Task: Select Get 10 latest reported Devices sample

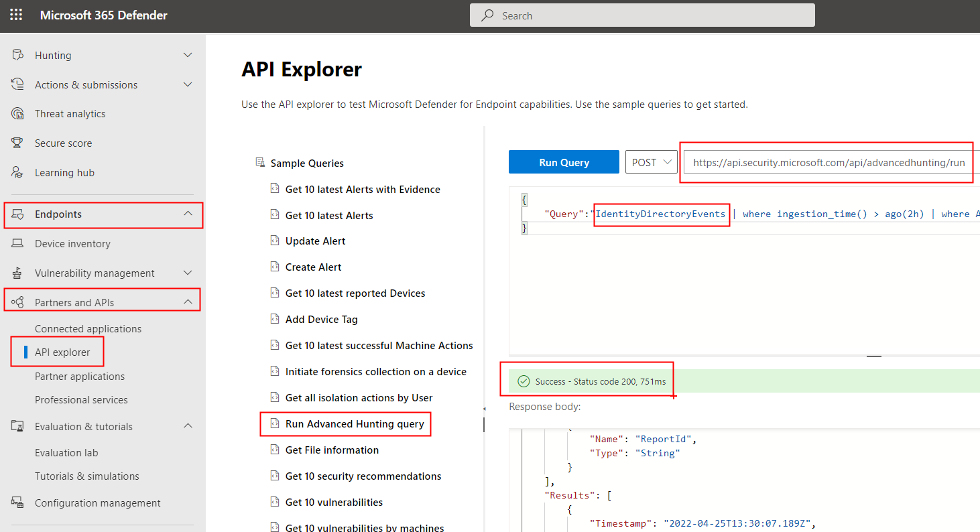Action: coord(355,293)
